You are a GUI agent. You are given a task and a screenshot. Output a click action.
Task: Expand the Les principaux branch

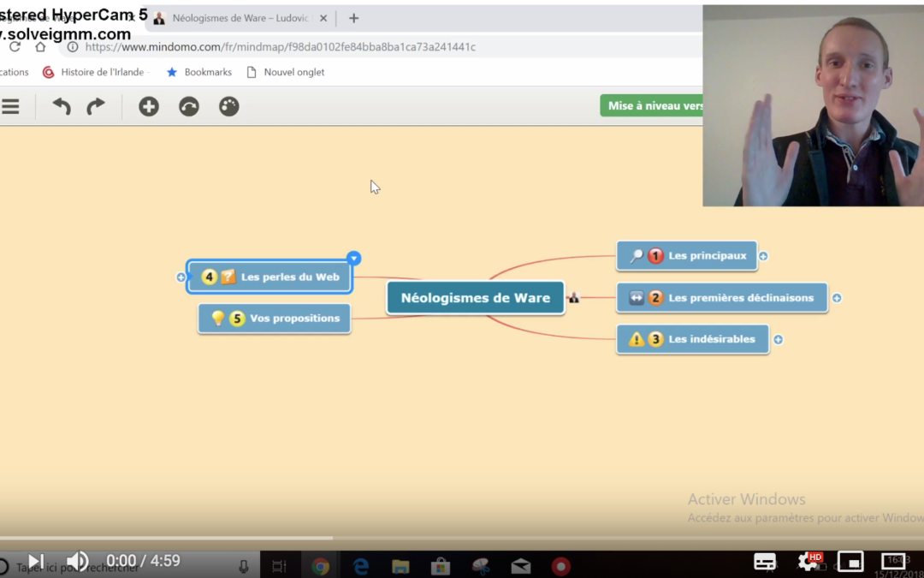click(763, 256)
